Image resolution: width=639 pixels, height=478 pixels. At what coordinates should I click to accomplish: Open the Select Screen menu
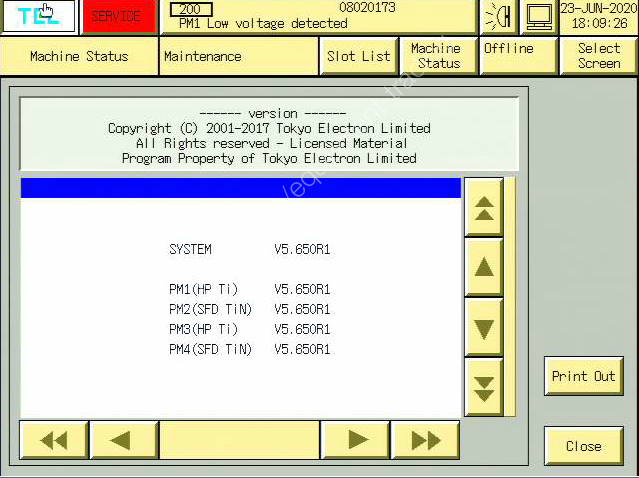point(598,56)
